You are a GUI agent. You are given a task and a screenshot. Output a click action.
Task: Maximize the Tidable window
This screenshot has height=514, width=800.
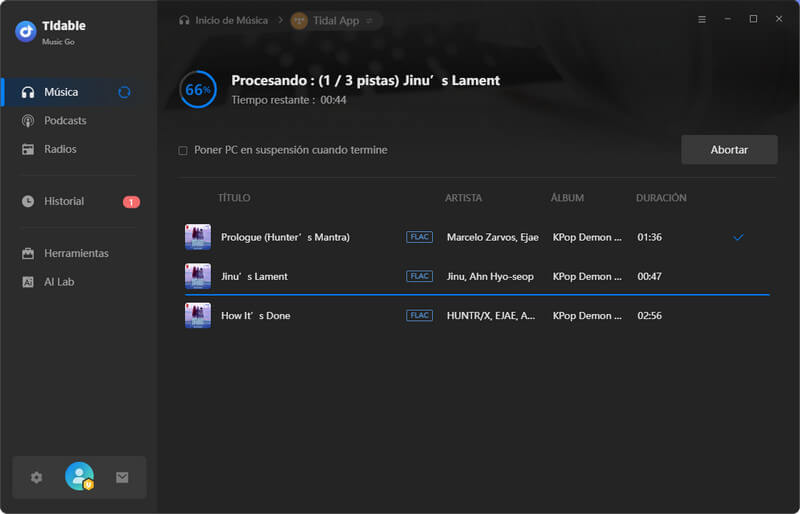pyautogui.click(x=753, y=19)
